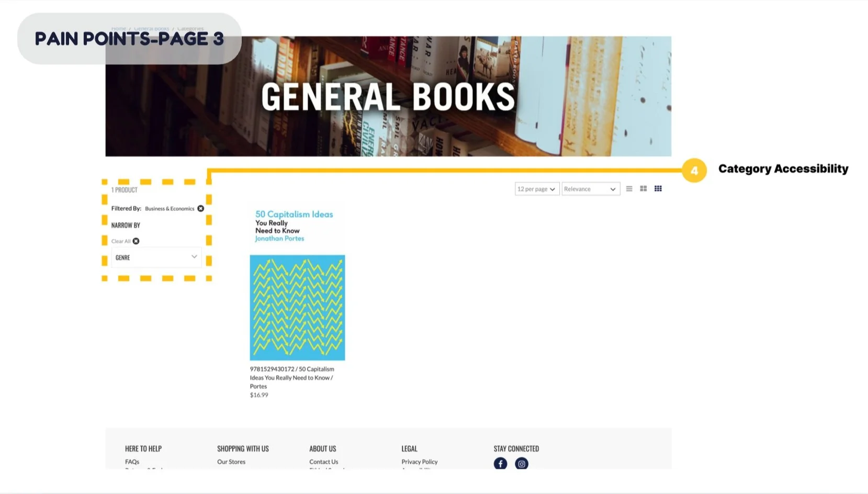Click the Narrow By heading
This screenshot has width=868, height=494.
126,225
